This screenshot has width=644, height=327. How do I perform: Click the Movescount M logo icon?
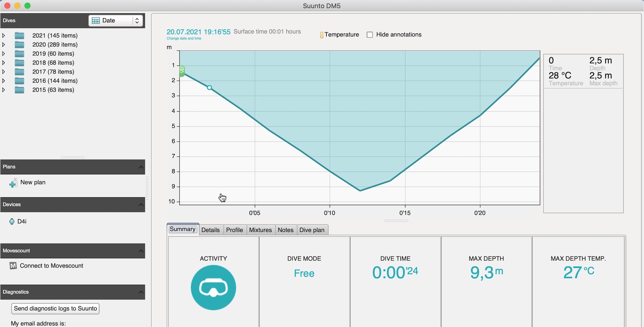(x=13, y=266)
